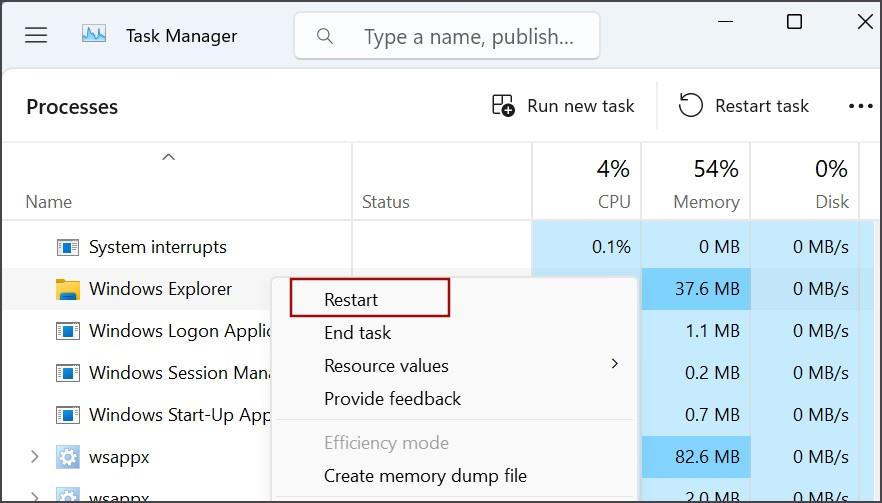The image size is (882, 503).
Task: Click the 0.7 MB memory value
Action: [x=712, y=415]
